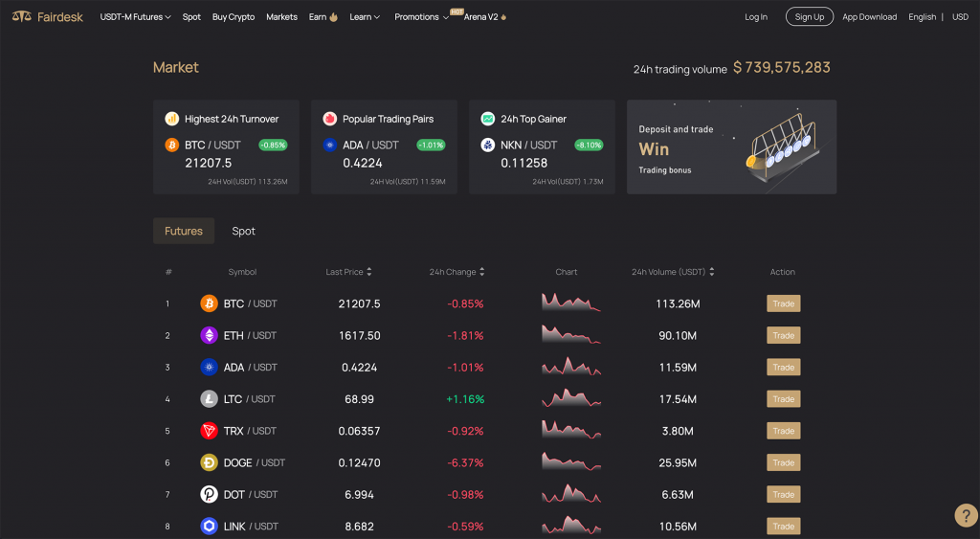Open the NKN / USDT top gainer card
The width and height of the screenshot is (980, 539).
click(542, 146)
